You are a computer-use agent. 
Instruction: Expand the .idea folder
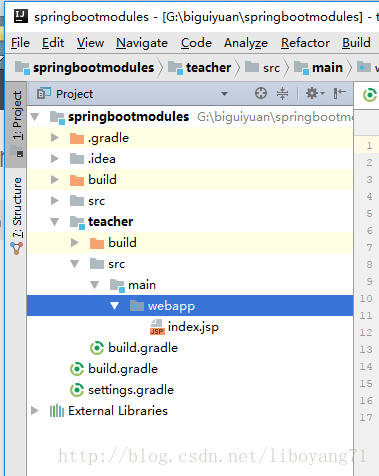[55, 159]
